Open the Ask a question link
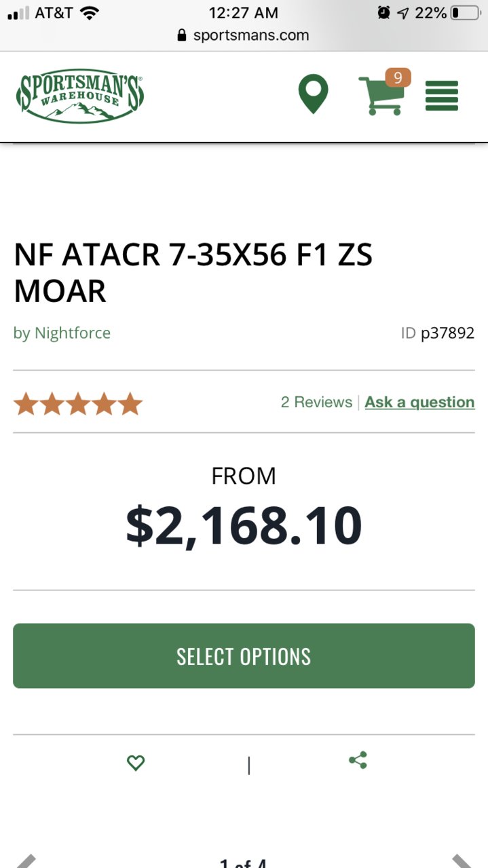 pos(419,402)
